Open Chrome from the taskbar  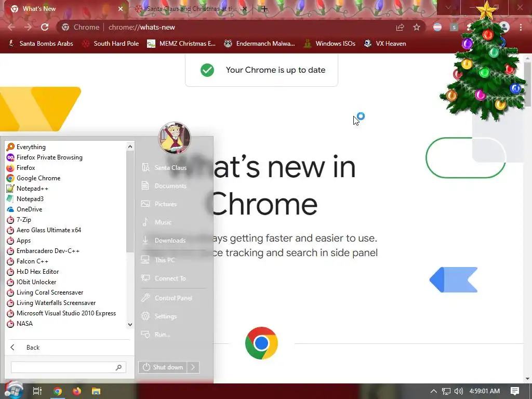(x=58, y=391)
